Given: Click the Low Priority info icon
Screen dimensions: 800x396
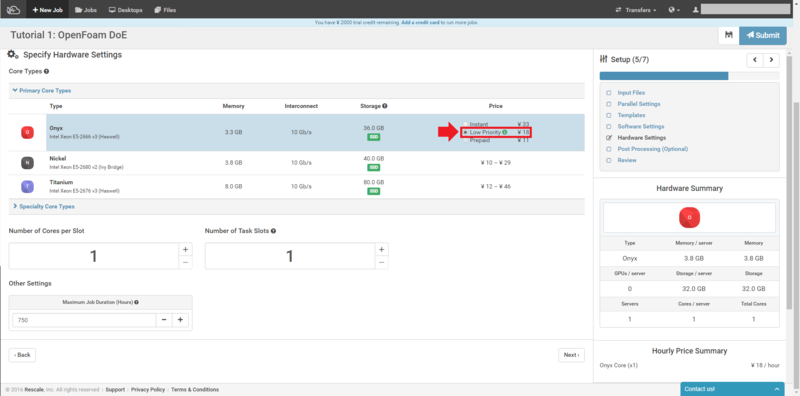Looking at the screenshot, I should pos(505,132).
